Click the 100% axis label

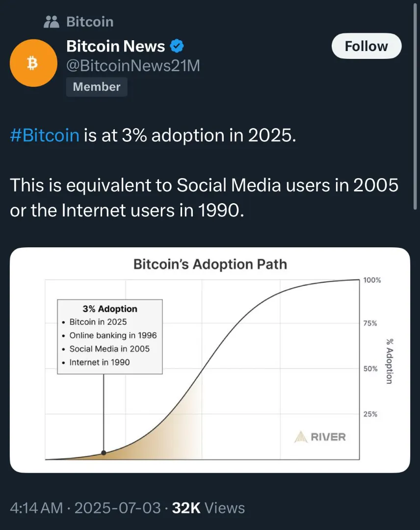(372, 280)
